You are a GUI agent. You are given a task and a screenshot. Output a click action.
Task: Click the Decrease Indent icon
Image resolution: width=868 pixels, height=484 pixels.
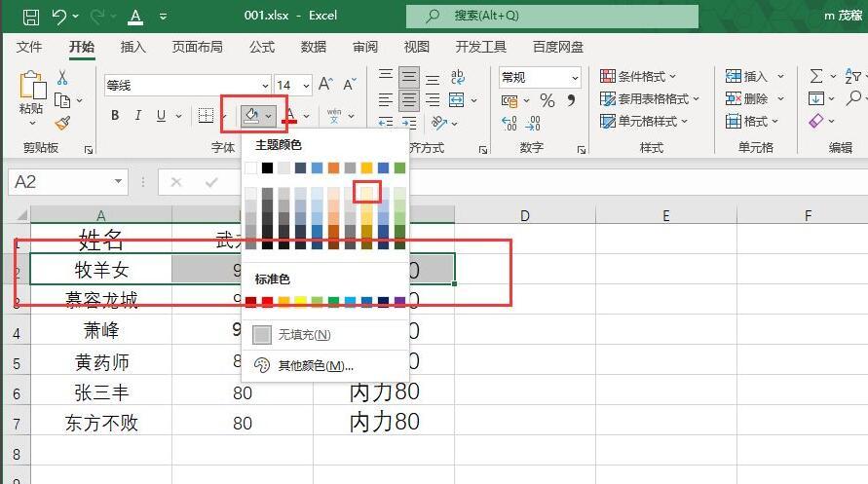click(386, 123)
